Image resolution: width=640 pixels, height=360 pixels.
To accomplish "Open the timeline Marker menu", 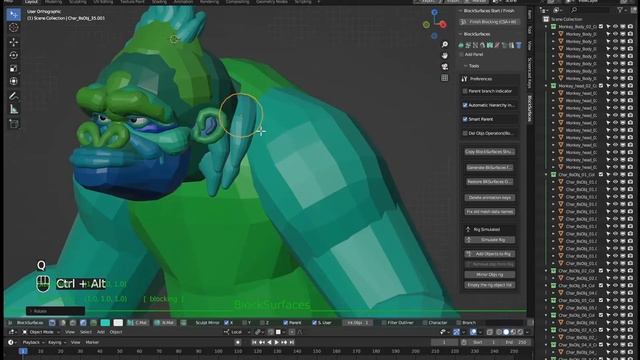I will click(x=92, y=342).
